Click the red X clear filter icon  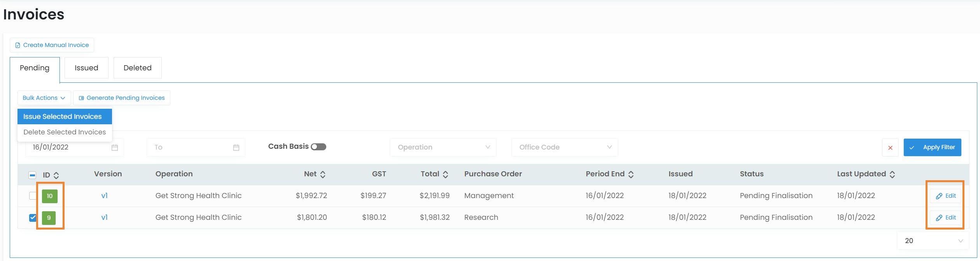[890, 148]
